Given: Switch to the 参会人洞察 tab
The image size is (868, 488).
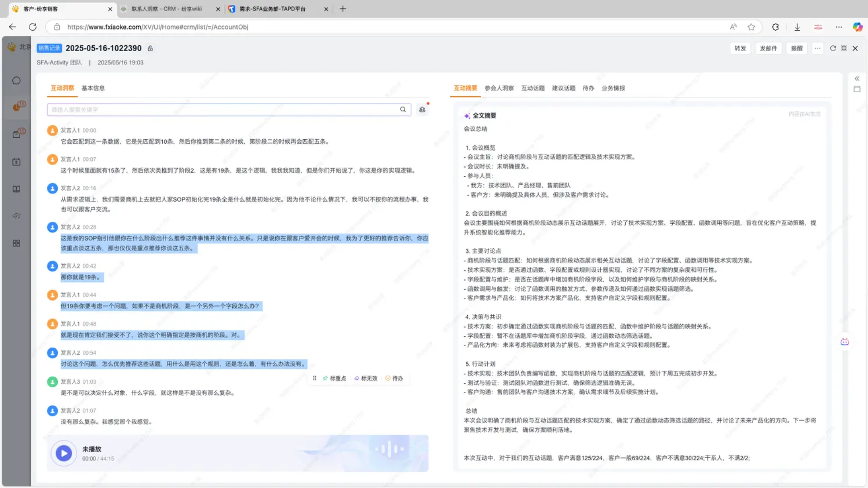Looking at the screenshot, I should pyautogui.click(x=499, y=88).
